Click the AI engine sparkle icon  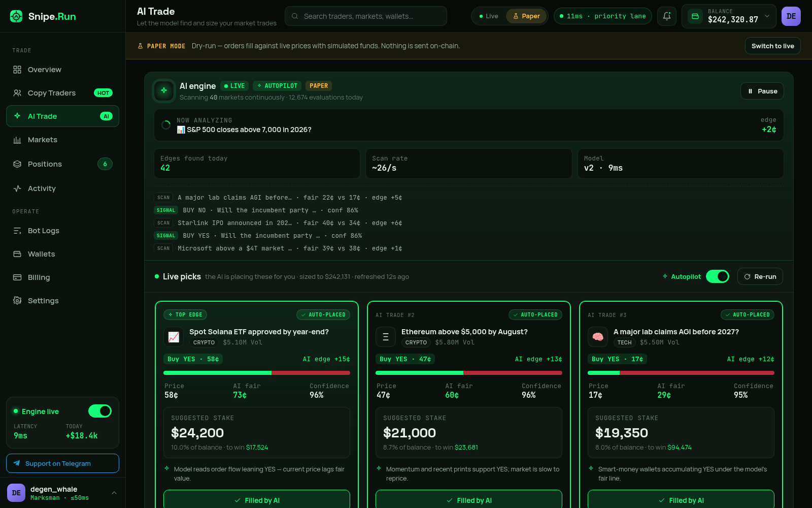(164, 90)
